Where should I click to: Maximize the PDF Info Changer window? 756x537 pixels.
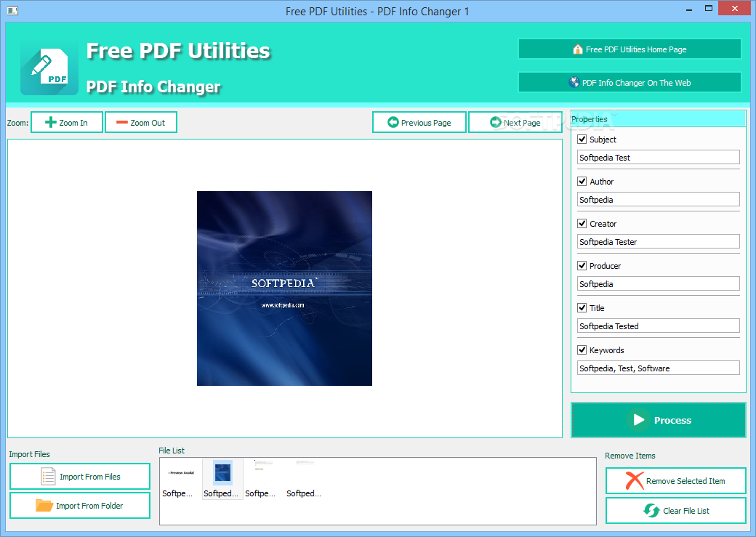pos(708,9)
